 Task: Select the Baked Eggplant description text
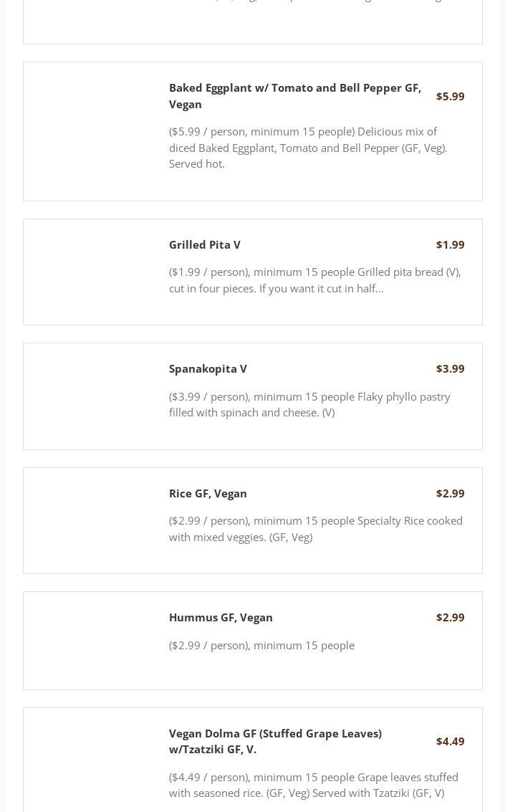coord(308,148)
